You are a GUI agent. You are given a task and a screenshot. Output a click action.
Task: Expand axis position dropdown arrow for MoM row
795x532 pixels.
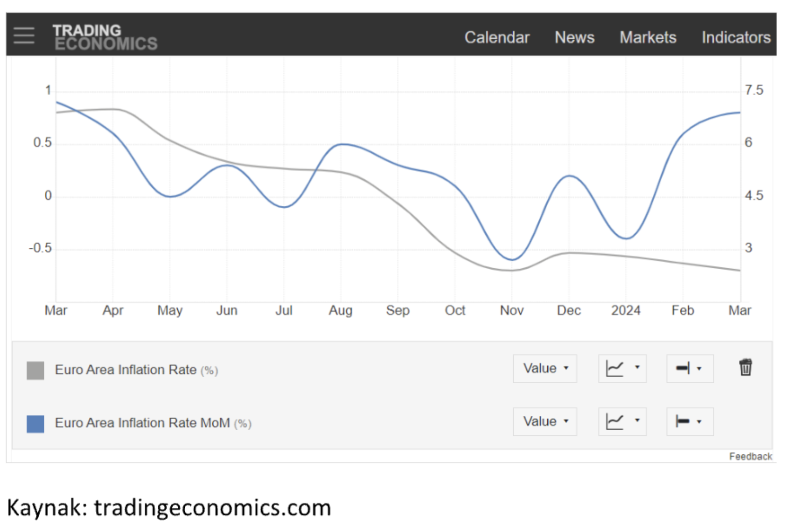tap(699, 422)
